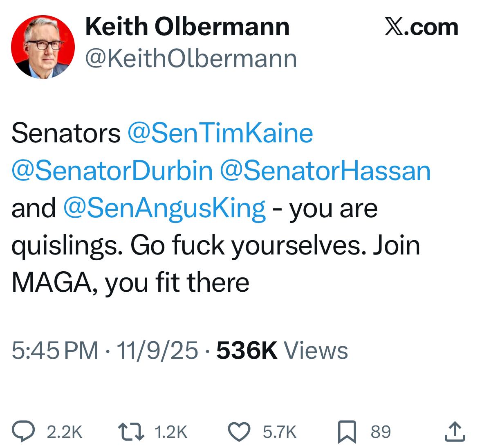Click the 89 bookmarks count
The width and height of the screenshot is (482, 448).
381,432
